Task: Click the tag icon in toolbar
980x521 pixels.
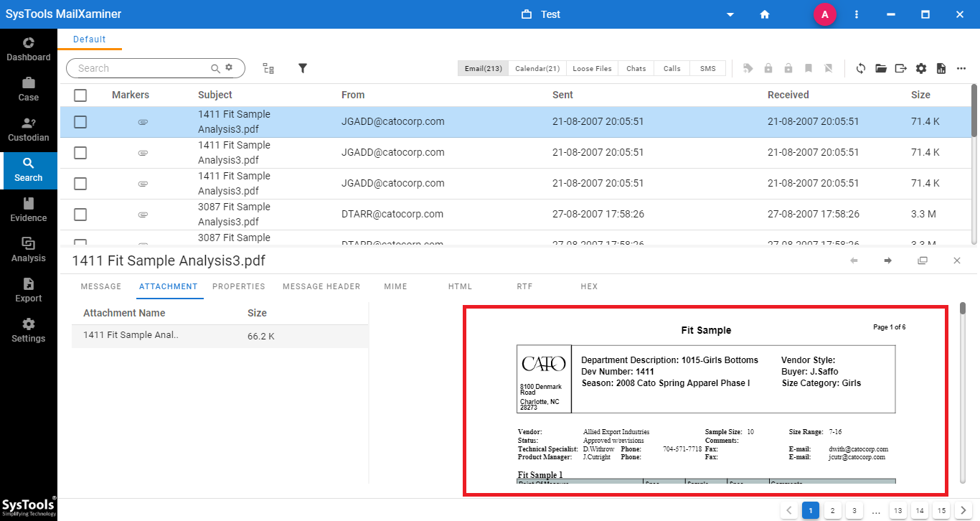Action: 748,68
